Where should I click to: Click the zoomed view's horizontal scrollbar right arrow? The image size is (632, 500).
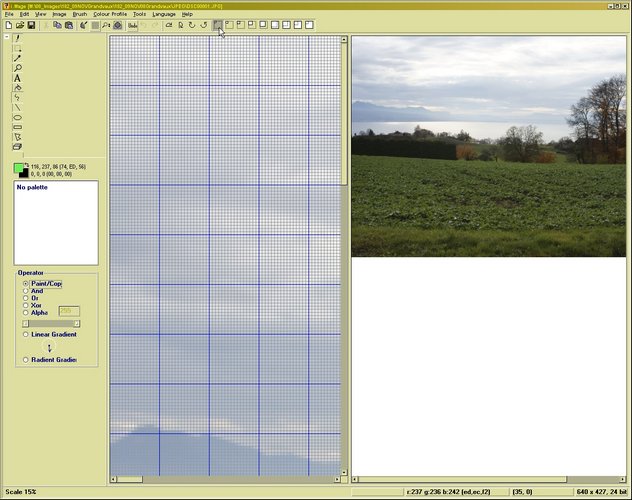(x=337, y=480)
